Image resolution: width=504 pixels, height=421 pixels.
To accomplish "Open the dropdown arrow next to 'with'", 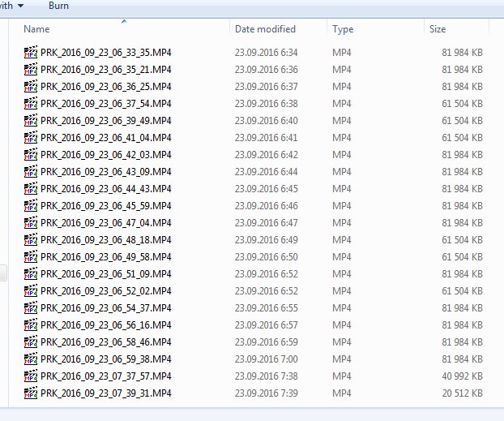I will tap(19, 6).
